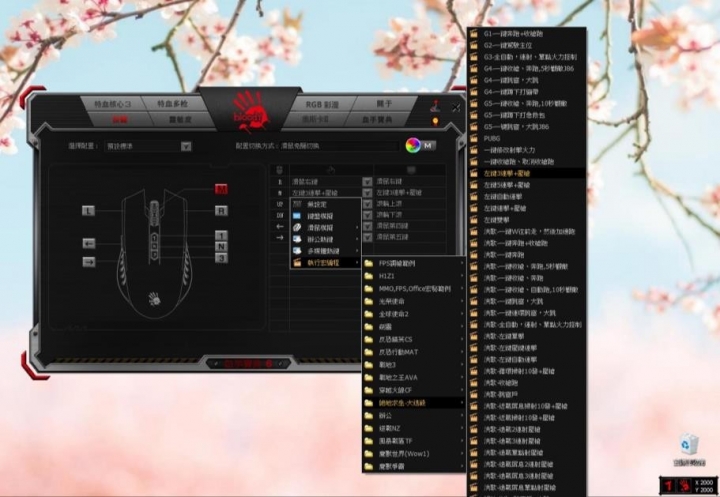Screen dimensions: 720x497
Task: Select button 3 on mouse diagram
Action: [x=221, y=258]
